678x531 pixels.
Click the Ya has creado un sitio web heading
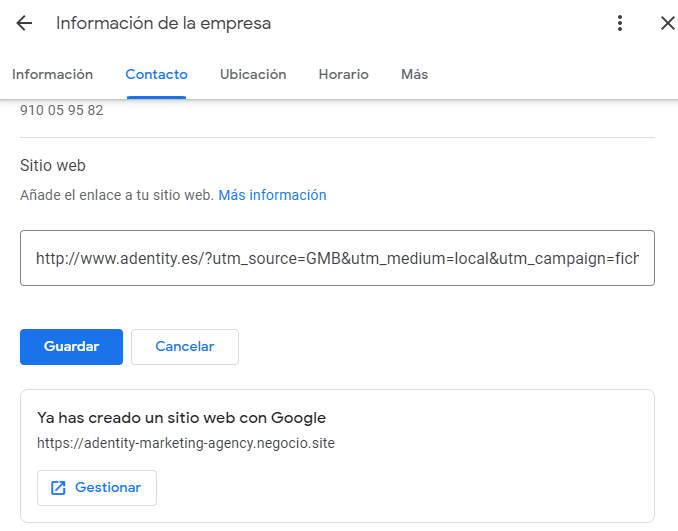pos(181,418)
